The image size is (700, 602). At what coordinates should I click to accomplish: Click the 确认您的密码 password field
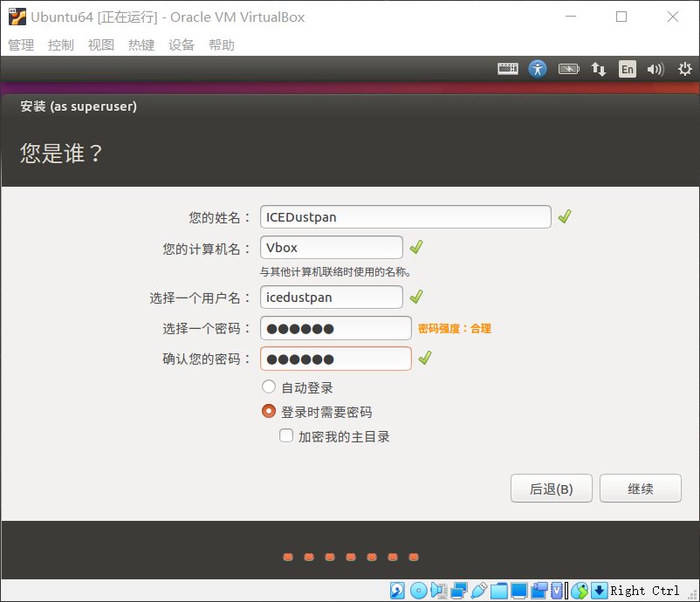tap(336, 359)
